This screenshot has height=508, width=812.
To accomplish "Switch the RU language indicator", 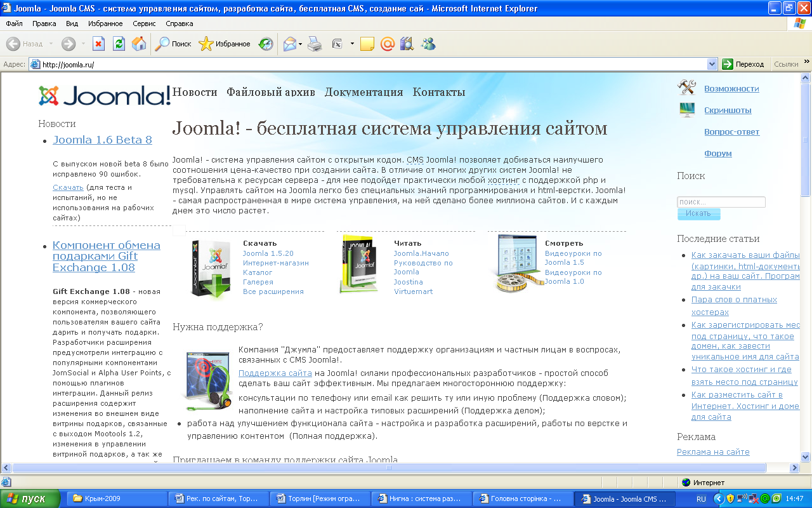I will click(701, 499).
